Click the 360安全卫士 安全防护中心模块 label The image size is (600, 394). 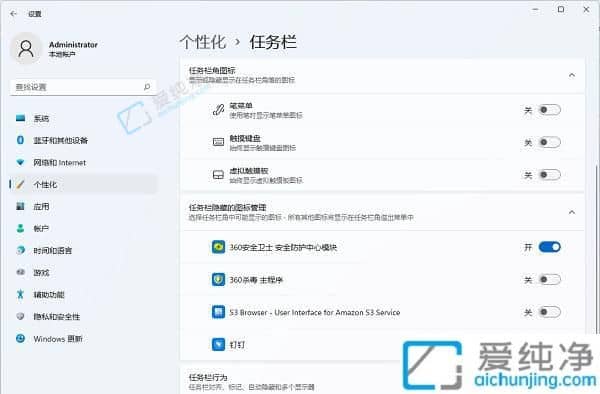tap(283, 247)
